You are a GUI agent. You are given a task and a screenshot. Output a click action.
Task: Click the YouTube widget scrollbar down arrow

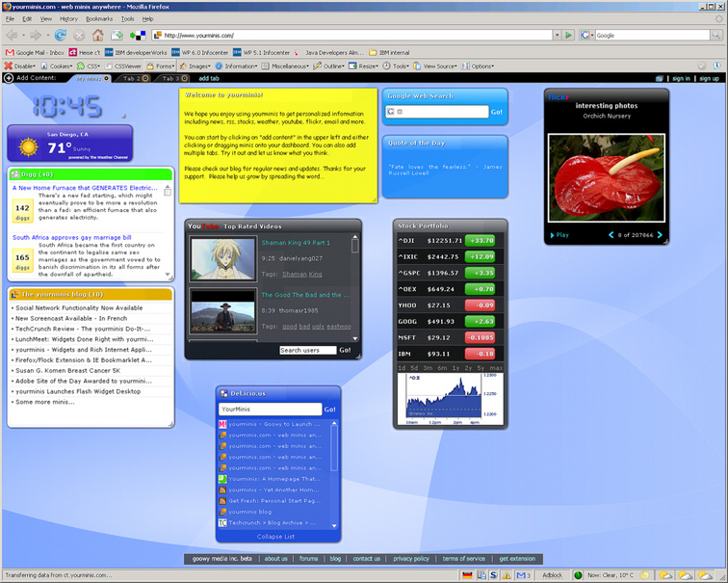tap(355, 338)
